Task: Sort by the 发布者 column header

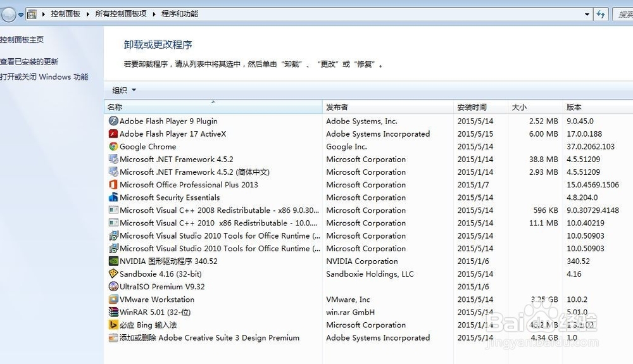Action: tap(387, 107)
